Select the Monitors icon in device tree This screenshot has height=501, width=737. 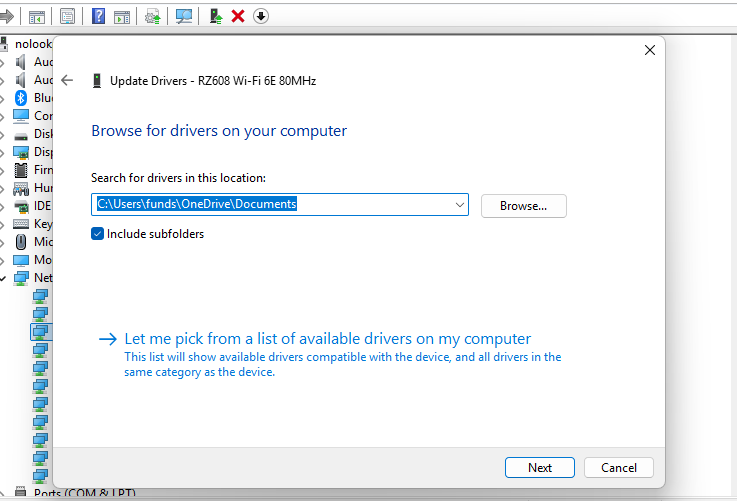point(21,260)
